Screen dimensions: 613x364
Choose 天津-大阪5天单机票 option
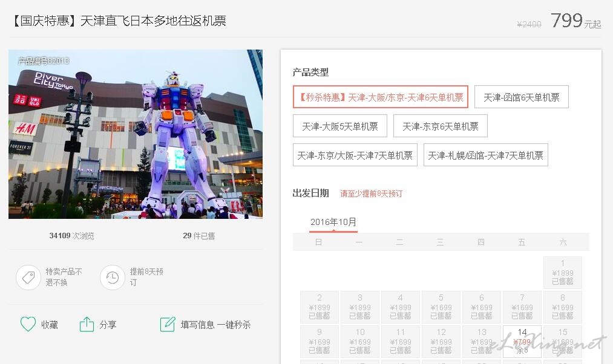coord(339,126)
